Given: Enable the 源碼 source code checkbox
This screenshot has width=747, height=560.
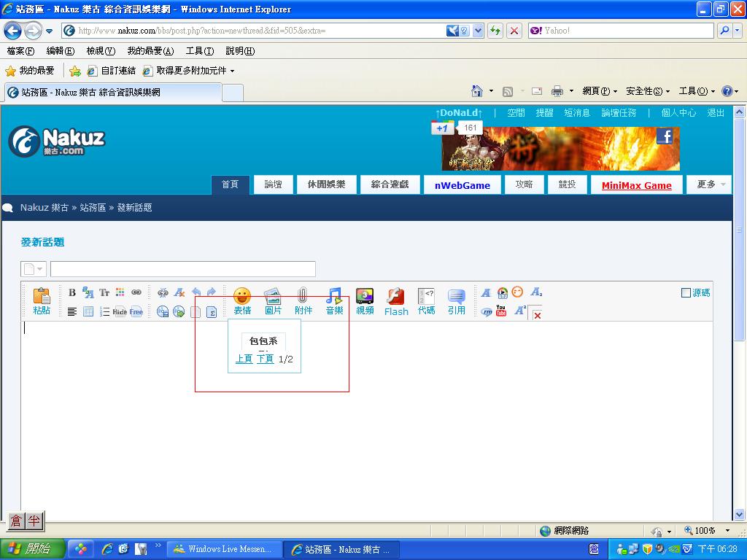Looking at the screenshot, I should click(x=686, y=293).
